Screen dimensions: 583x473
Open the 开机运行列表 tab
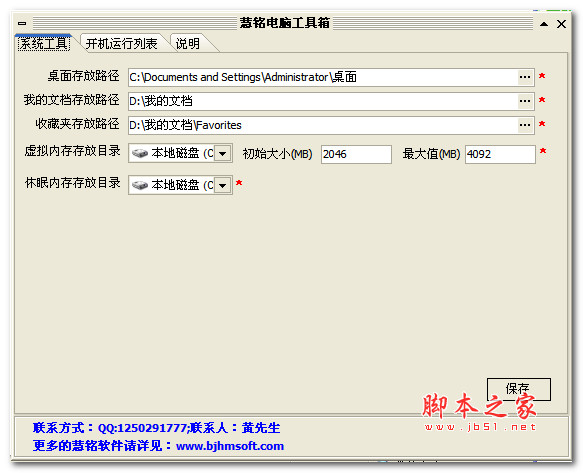click(x=122, y=44)
